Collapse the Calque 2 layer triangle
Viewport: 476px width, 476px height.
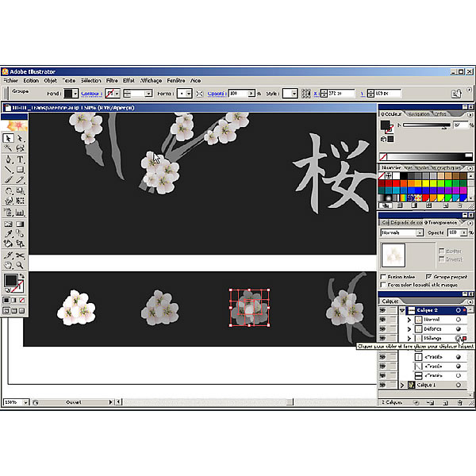(x=402, y=310)
